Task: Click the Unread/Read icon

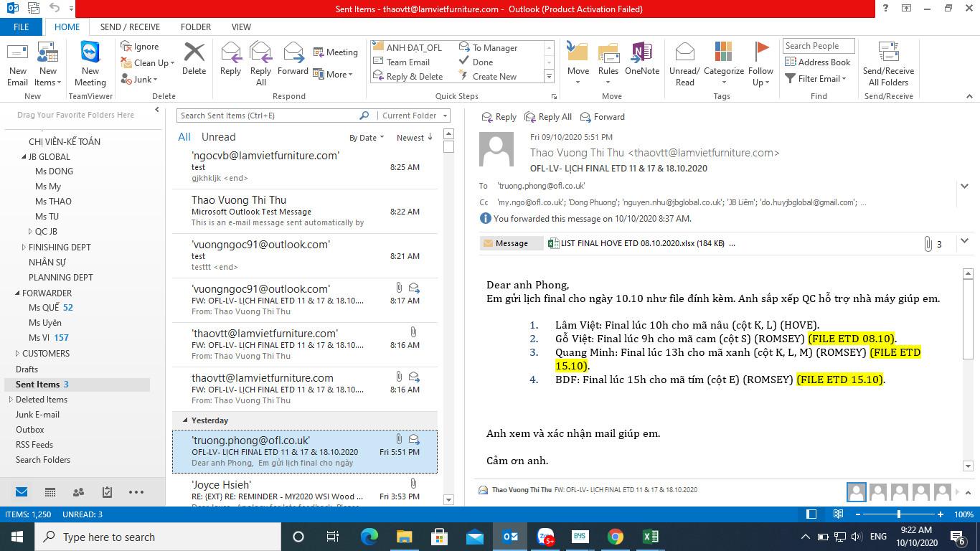Action: 684,64
